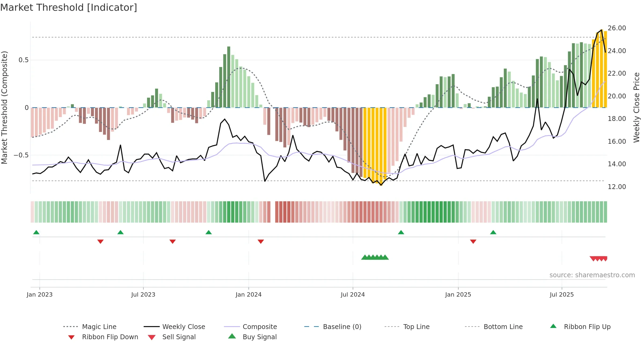Toggle the Composite legend entry
The height and width of the screenshot is (362, 644).
[x=250, y=327]
